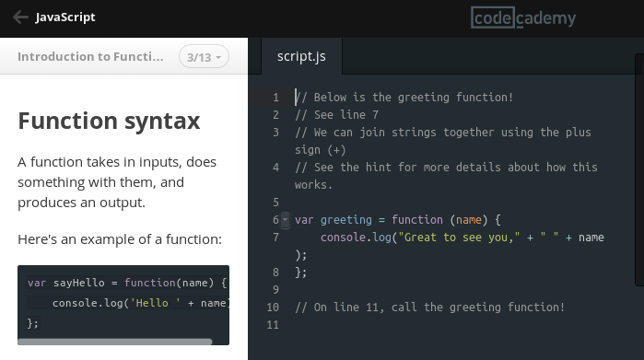This screenshot has width=644, height=360.
Task: Open the JavaScript course title link
Action: (65, 17)
